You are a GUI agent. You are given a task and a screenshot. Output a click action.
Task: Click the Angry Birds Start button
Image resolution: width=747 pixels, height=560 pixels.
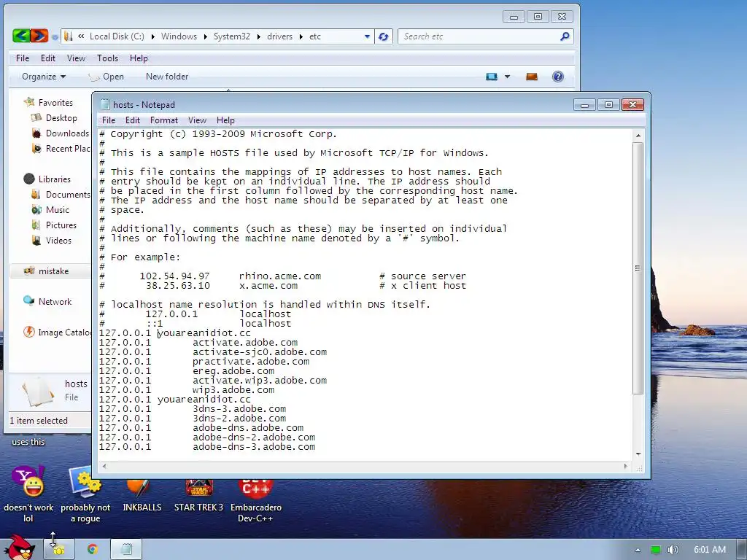(19, 548)
